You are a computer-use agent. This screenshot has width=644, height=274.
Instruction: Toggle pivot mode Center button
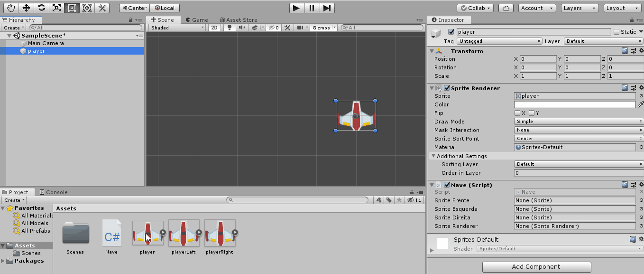tap(134, 8)
